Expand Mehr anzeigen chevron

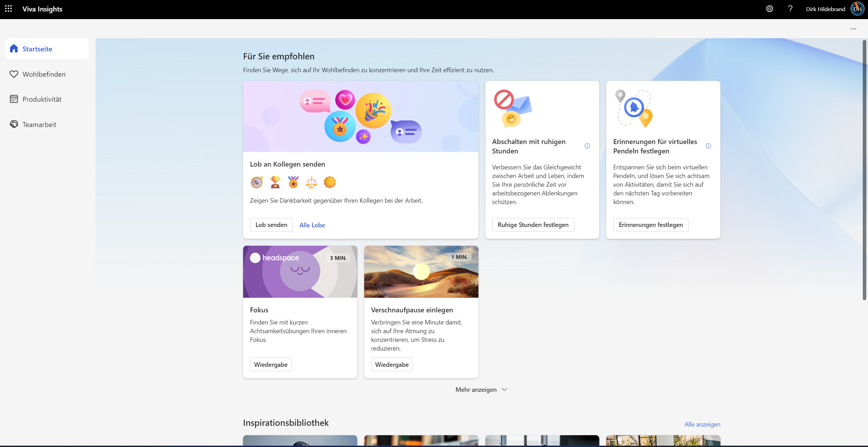tap(504, 389)
